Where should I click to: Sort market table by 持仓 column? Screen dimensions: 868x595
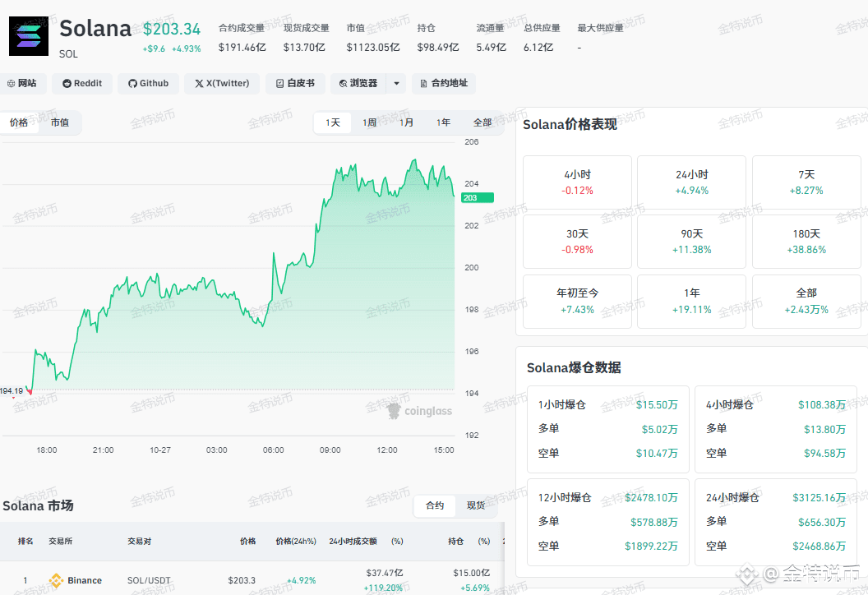[455, 542]
